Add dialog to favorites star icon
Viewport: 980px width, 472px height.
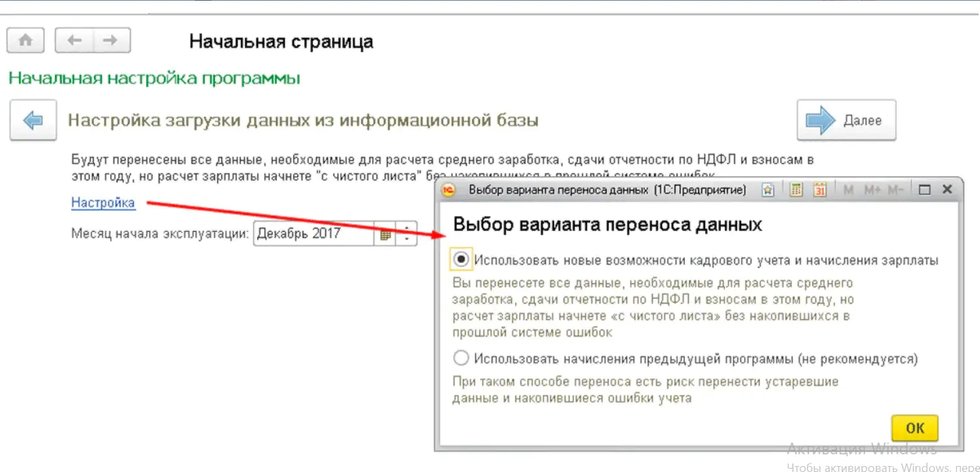coord(768,190)
